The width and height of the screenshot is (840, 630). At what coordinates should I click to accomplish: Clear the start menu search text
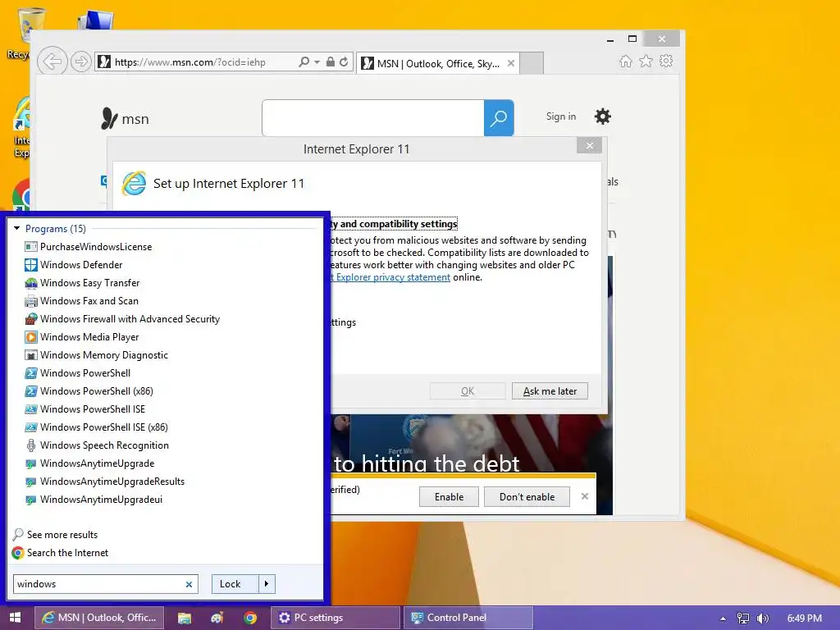point(189,584)
